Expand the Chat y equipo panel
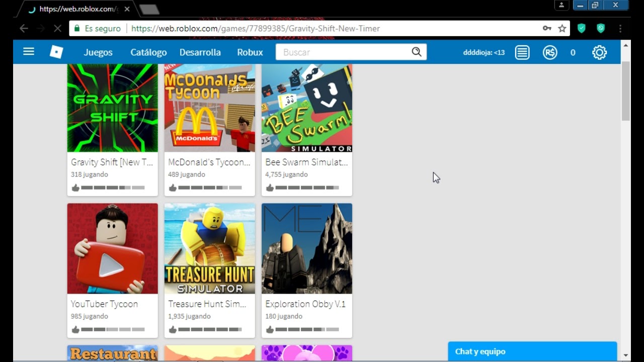Viewport: 644px width, 362px height. [532, 351]
